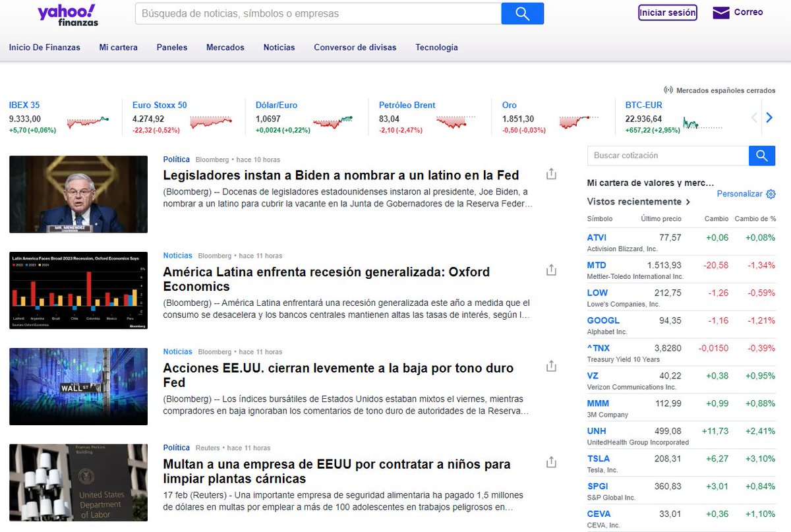This screenshot has width=791, height=532.
Task: Open headline Legisladores instan a Biden
Action: pos(341,175)
